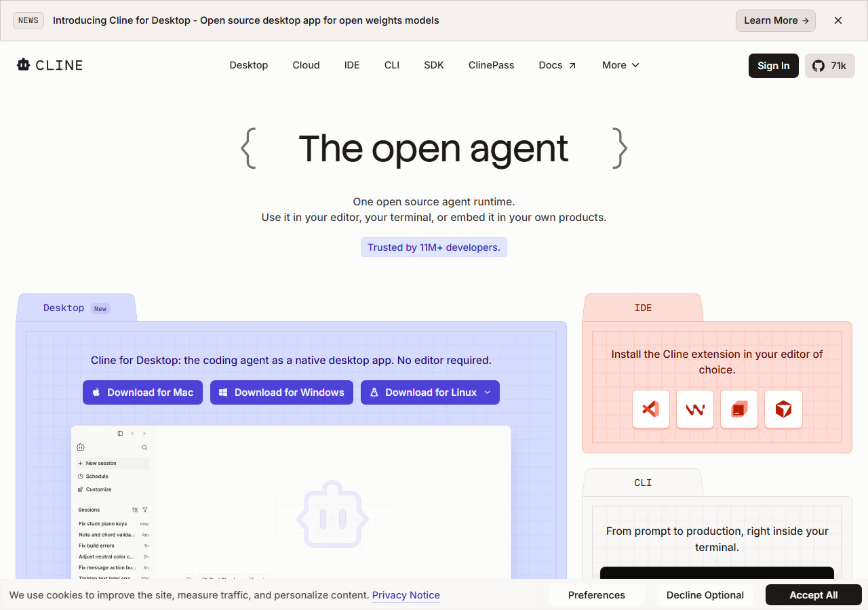
Task: Open the external Docs link
Action: click(557, 65)
